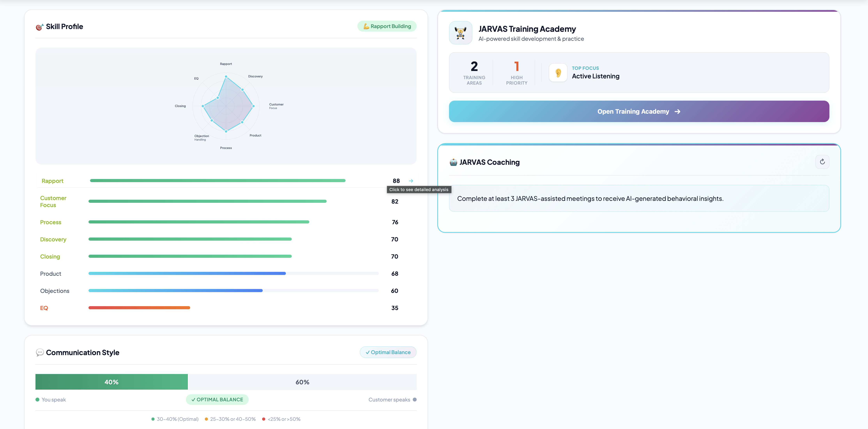Click the Training Academy weightlifter icon

click(460, 33)
